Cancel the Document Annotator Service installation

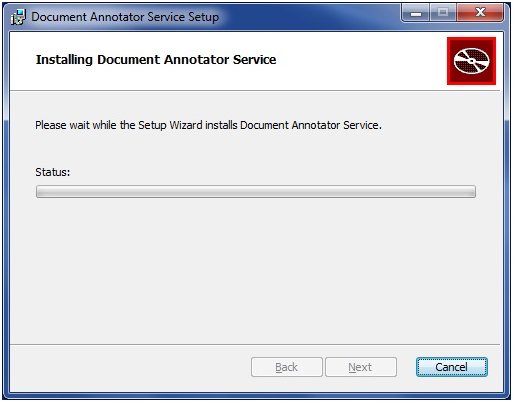[x=452, y=367]
